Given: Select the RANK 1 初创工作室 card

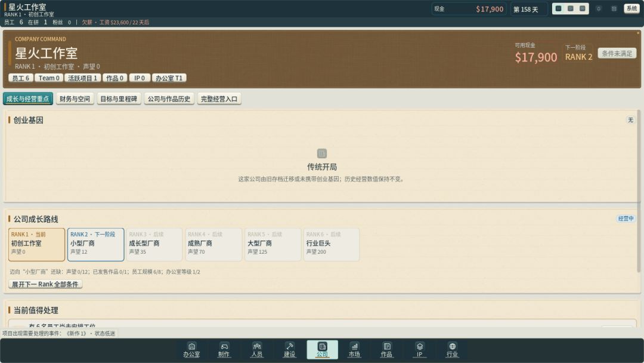Looking at the screenshot, I should [x=36, y=245].
